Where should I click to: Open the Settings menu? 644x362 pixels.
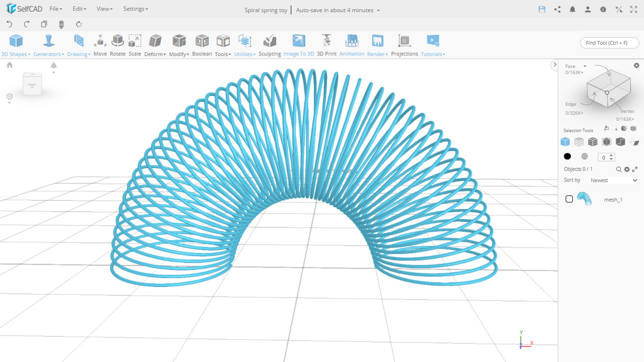[x=136, y=9]
